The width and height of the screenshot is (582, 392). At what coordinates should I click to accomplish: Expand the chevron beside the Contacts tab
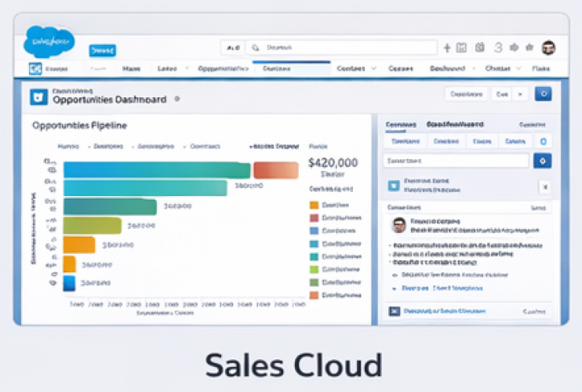pyautogui.click(x=374, y=69)
